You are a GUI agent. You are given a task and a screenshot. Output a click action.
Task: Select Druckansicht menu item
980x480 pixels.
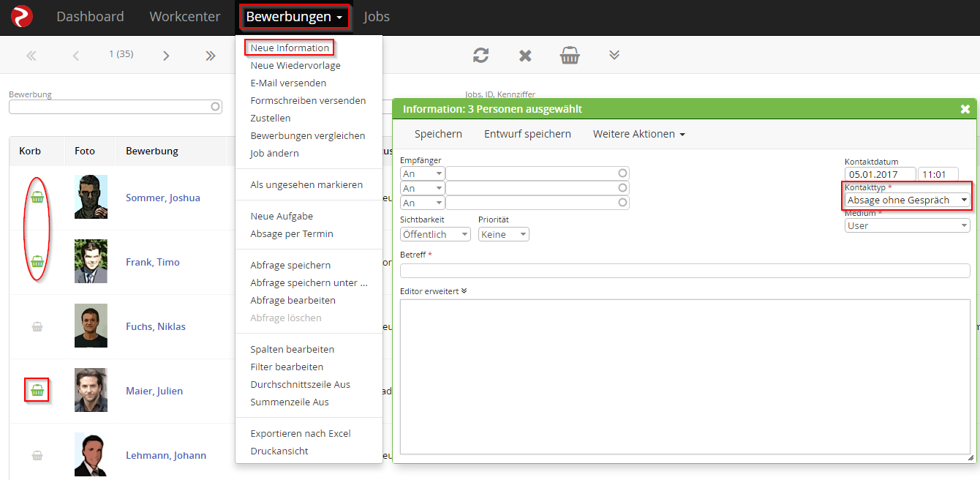click(x=279, y=451)
